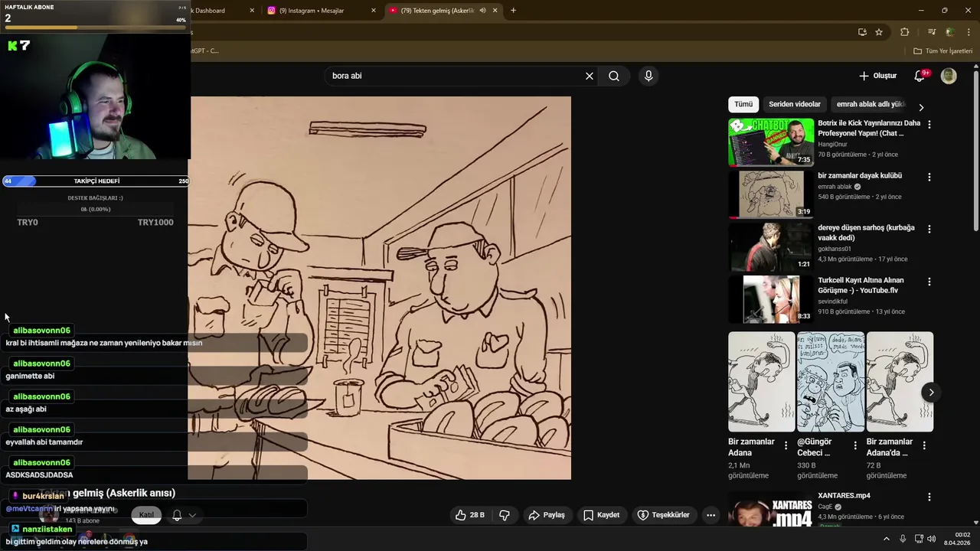Open the YouTube account avatar menu
The image size is (980, 551).
click(949, 76)
